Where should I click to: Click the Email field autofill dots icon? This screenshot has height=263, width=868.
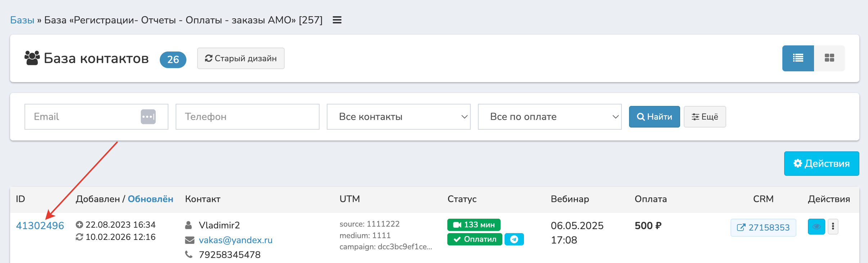click(x=148, y=117)
